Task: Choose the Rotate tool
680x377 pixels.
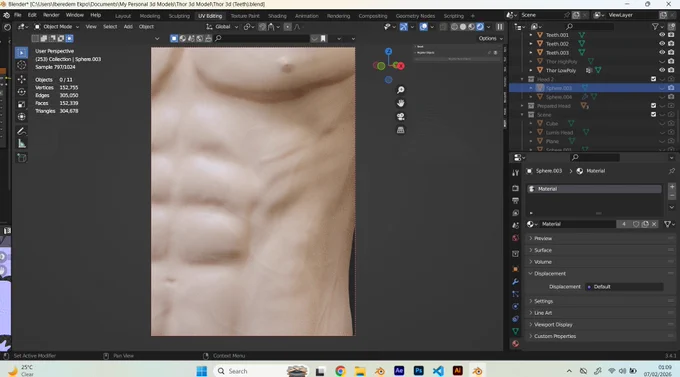Action: click(x=21, y=92)
